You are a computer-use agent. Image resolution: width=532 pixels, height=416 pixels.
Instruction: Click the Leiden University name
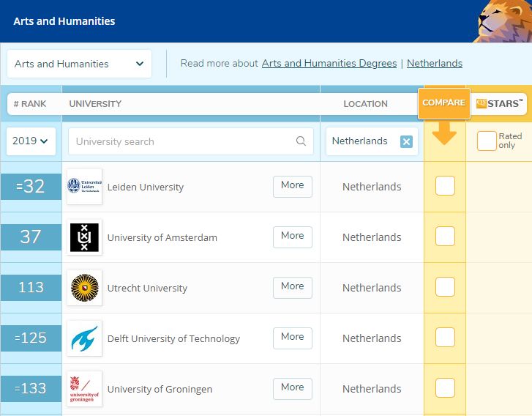(x=145, y=187)
